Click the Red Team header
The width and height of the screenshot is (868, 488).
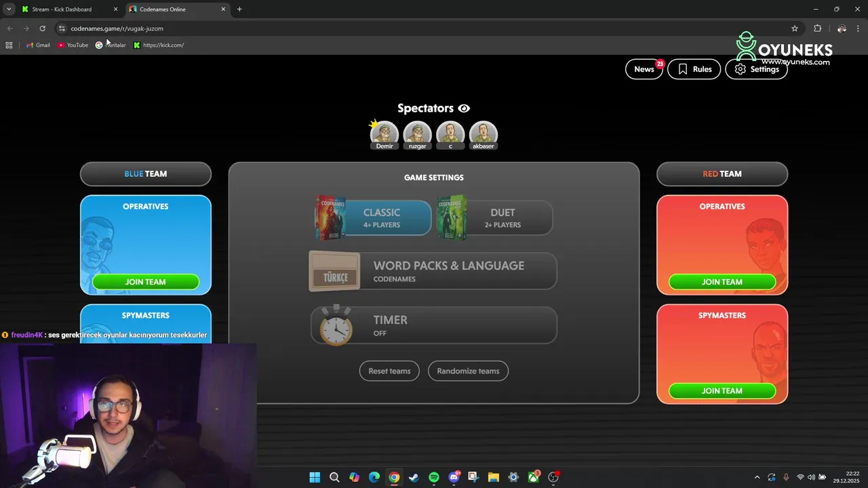point(722,174)
